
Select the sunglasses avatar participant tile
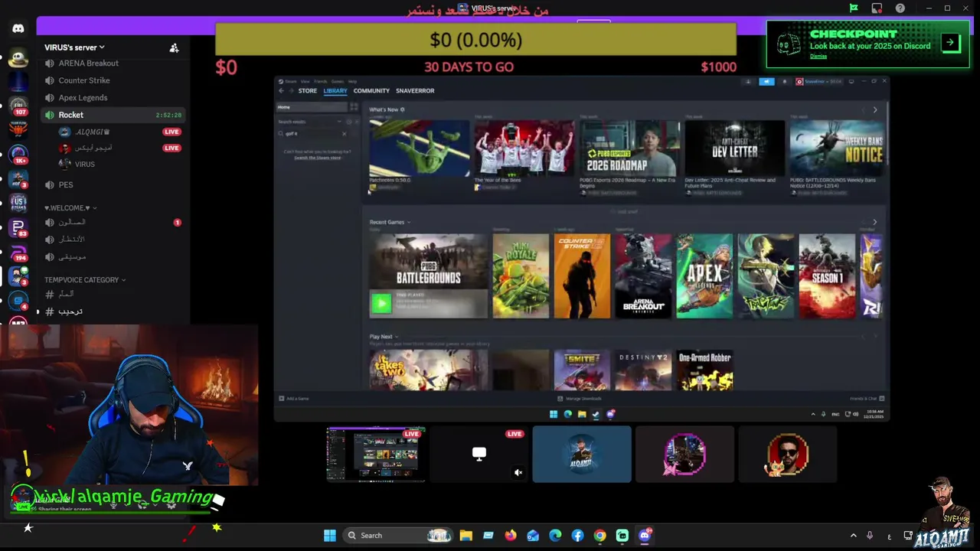(787, 455)
